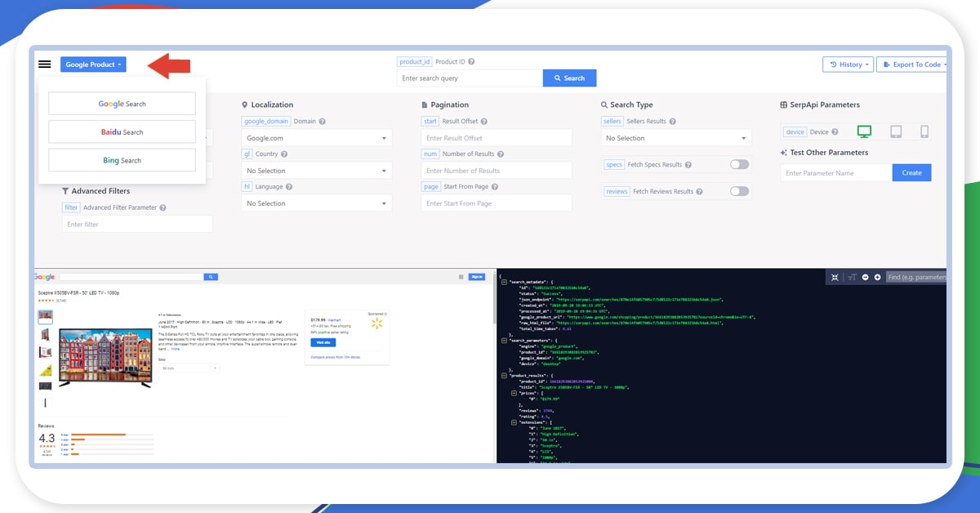Click the main TV product image
Image resolution: width=980 pixels, height=513 pixels.
(x=105, y=356)
